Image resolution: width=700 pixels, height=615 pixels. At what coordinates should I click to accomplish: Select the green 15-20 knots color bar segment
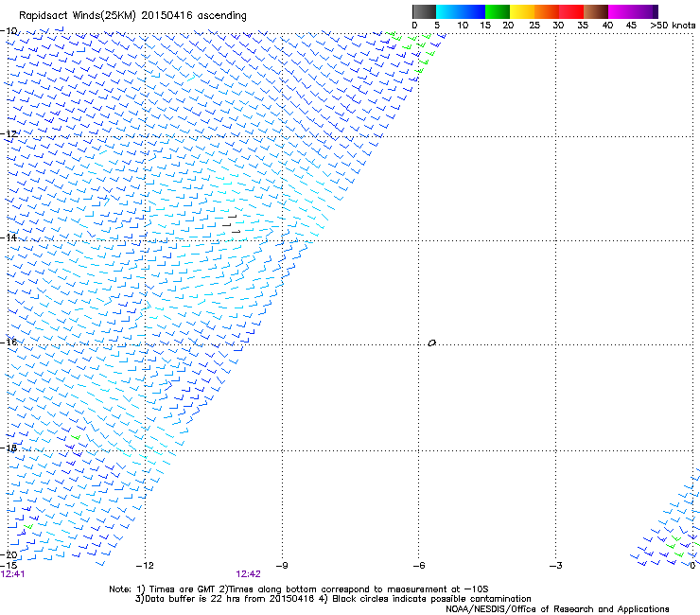(498, 11)
